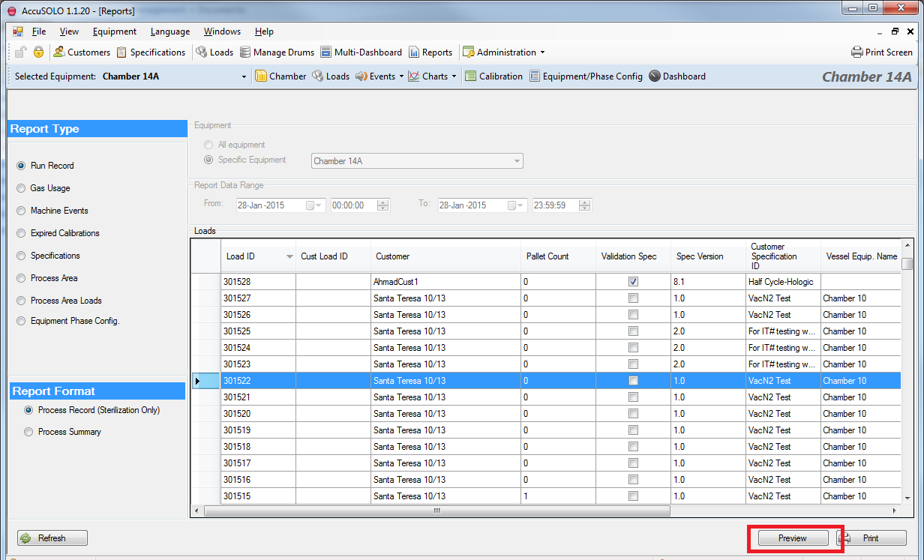Toggle Validation Spec checkbox for load 301528
Viewport: 924px width, 560px height.
(x=634, y=282)
